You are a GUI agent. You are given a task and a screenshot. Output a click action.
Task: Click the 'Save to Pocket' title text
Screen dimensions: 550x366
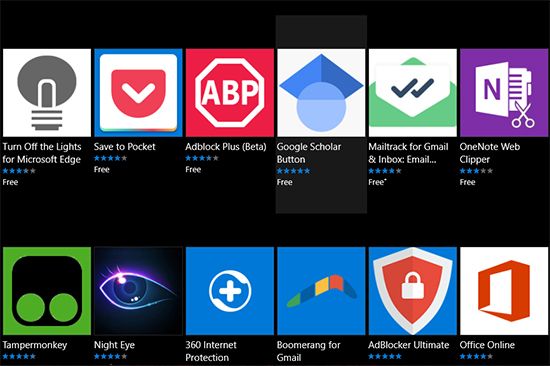click(x=125, y=147)
